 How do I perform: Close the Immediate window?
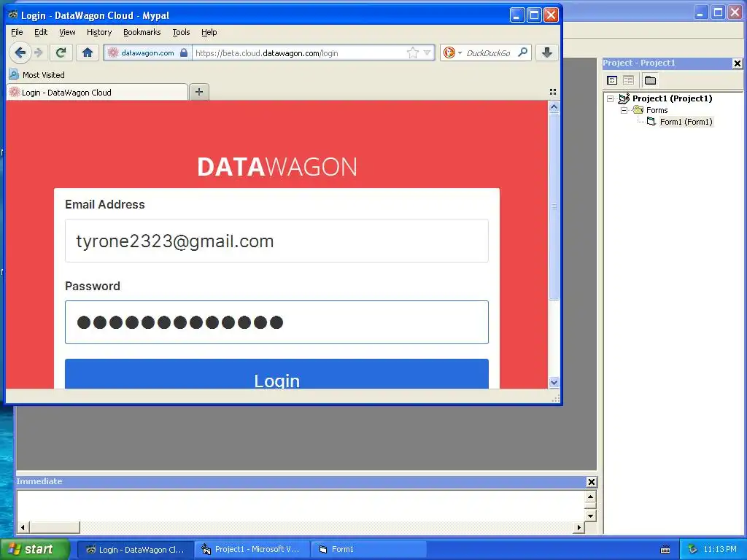coord(591,482)
